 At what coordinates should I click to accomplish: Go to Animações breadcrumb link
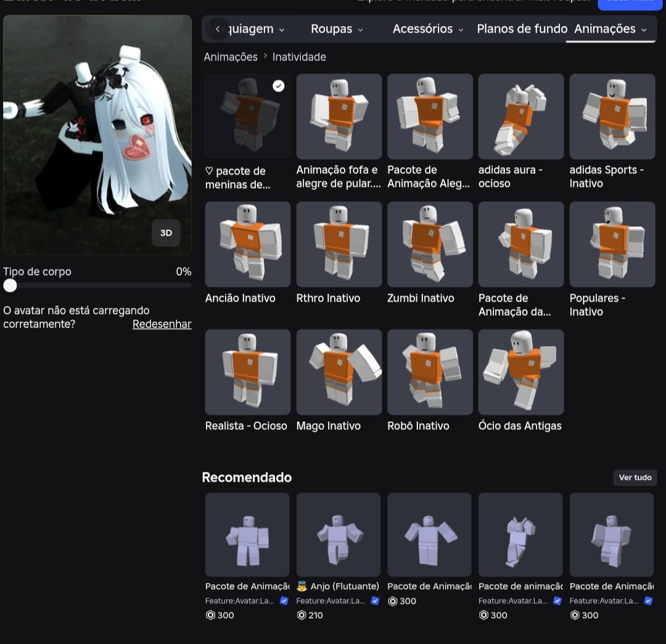pos(231,57)
